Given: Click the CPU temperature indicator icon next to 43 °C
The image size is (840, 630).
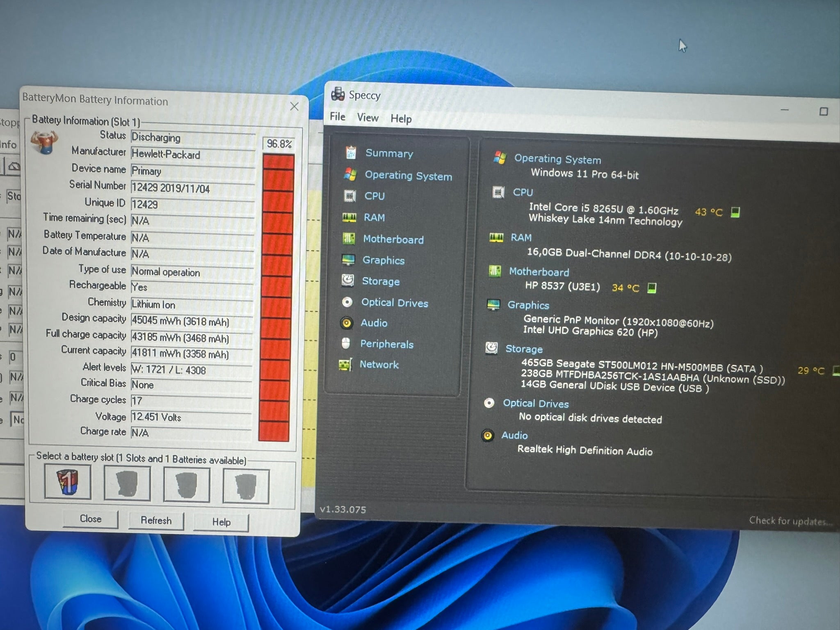Looking at the screenshot, I should point(735,212).
